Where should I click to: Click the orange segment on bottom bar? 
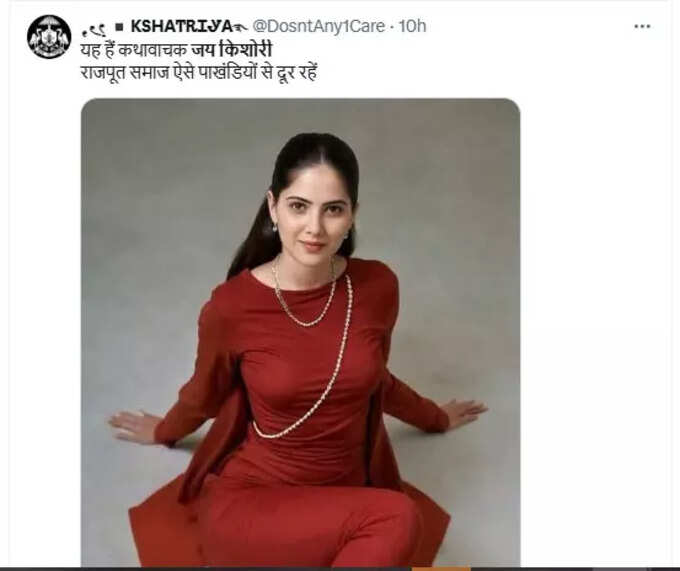(441, 568)
